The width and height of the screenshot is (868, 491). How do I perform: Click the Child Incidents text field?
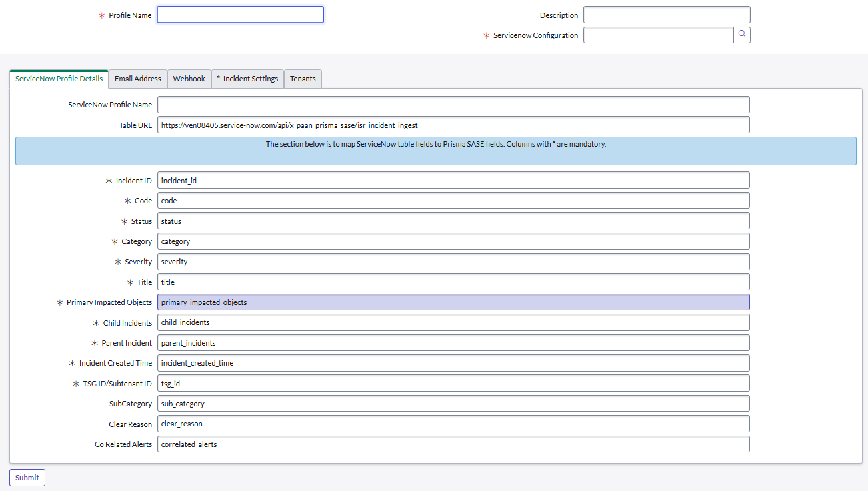[x=453, y=322]
